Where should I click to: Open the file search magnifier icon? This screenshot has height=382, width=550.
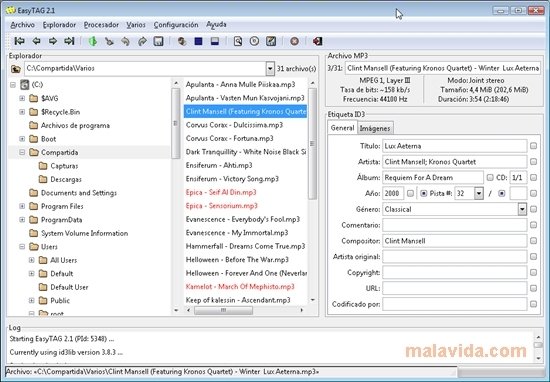coord(238,41)
